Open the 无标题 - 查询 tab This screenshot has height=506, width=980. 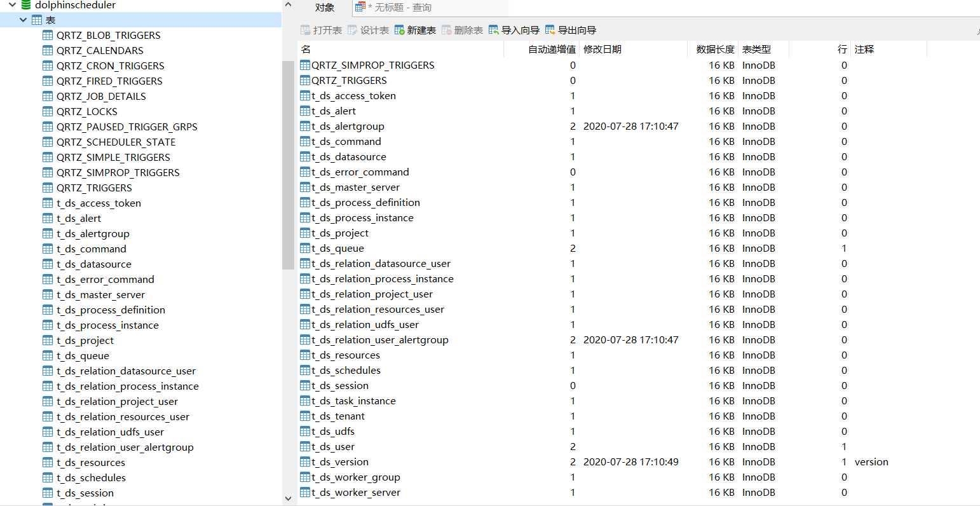(x=394, y=8)
